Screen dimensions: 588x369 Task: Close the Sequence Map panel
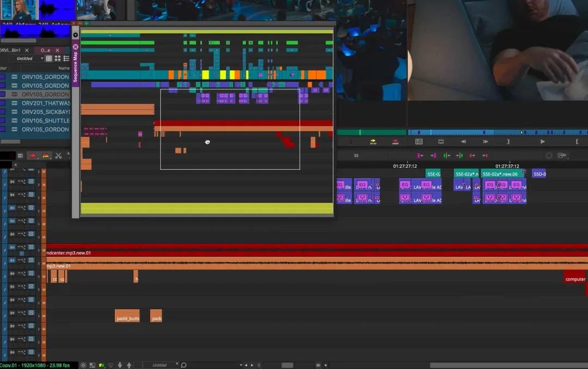click(x=76, y=47)
